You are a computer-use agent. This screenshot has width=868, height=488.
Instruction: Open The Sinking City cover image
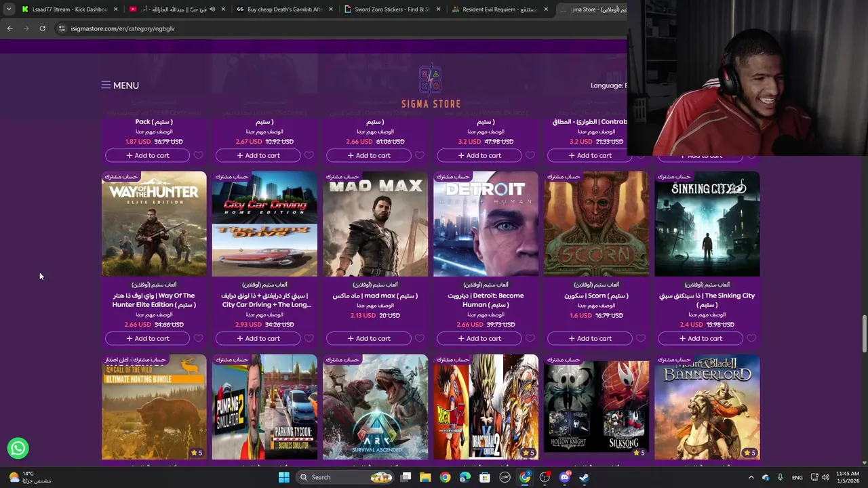(x=707, y=224)
